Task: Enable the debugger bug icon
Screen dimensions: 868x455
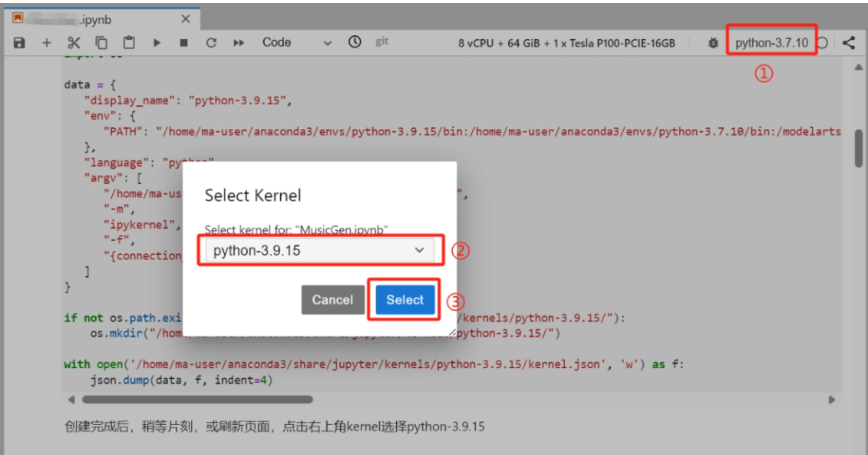Action: 713,43
